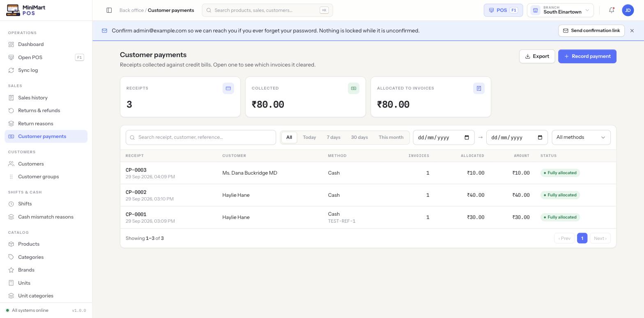This screenshot has width=644, height=318.
Task: Open Return reasons page
Action: pos(46,124)
